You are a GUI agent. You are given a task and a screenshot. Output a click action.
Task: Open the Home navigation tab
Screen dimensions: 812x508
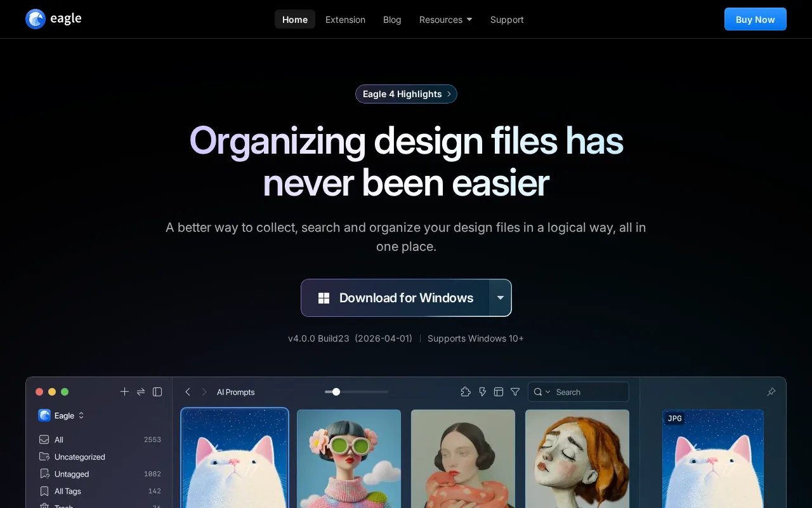295,19
